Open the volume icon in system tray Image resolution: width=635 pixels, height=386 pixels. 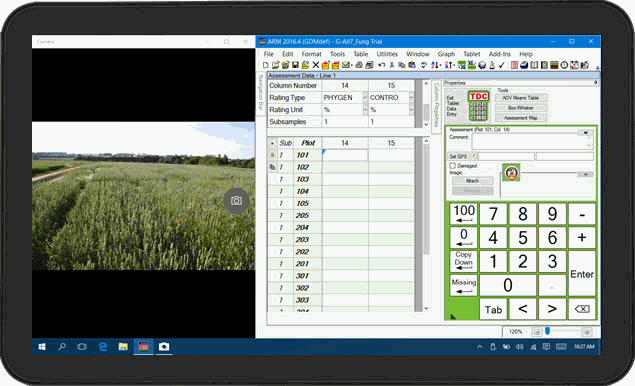coord(520,347)
